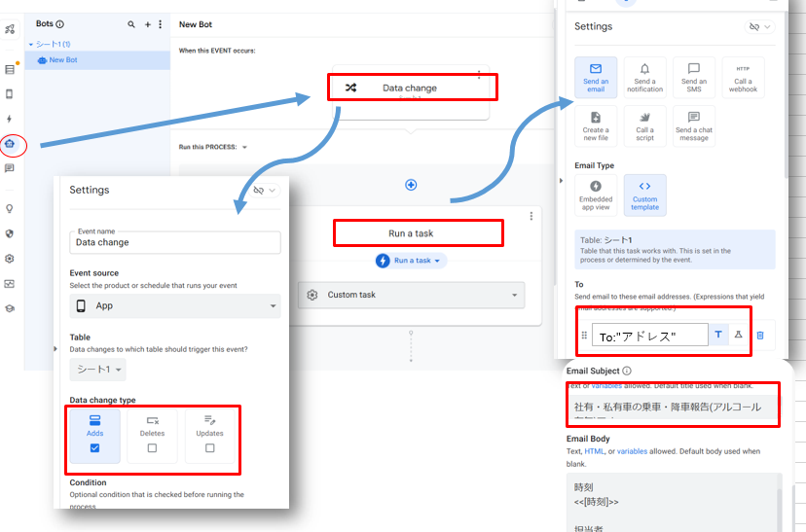Image resolution: width=806 pixels, height=532 pixels.
Task: Select Send a notification task type
Action: point(644,78)
